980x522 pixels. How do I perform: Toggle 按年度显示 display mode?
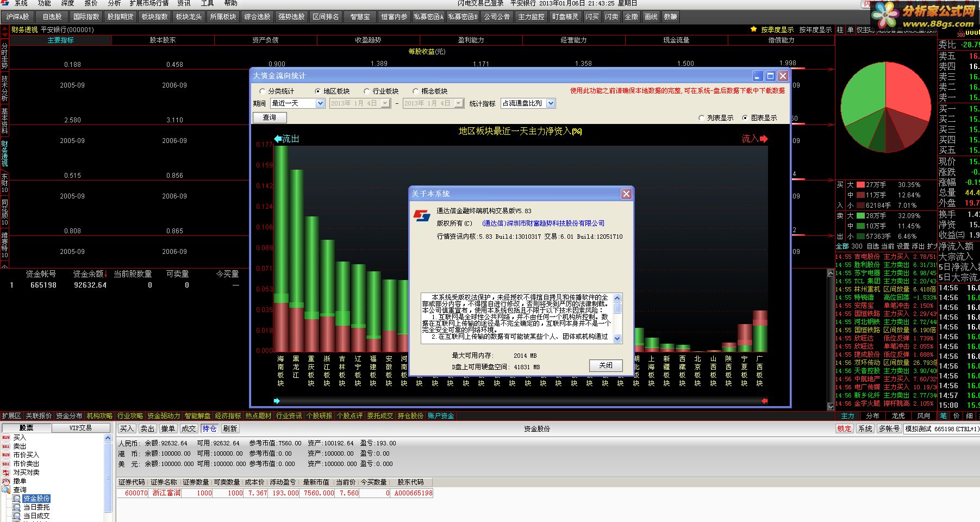coord(815,30)
